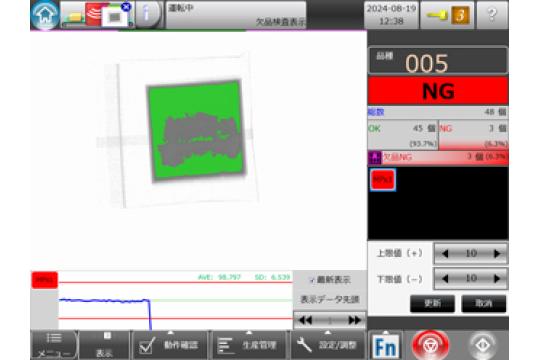540x360 pixels.
Task: Increase the 上限値 (+) value
Action: tap(497, 254)
